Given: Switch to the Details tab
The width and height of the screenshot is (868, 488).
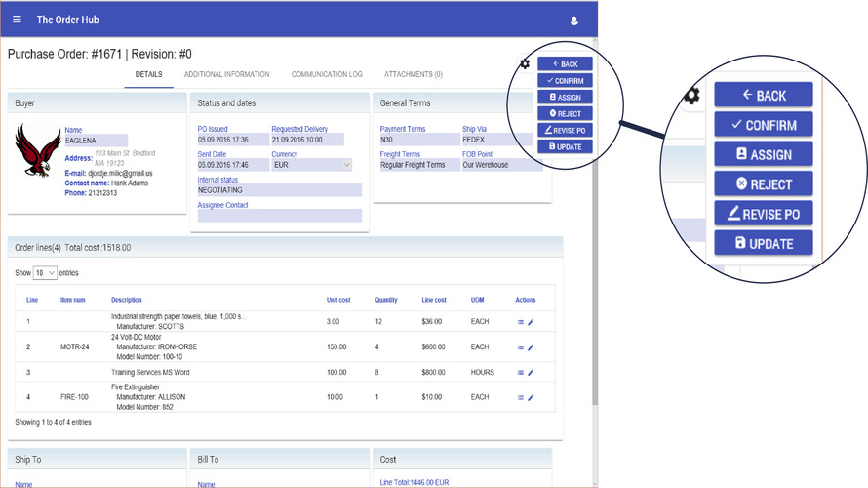Looking at the screenshot, I should coord(149,74).
